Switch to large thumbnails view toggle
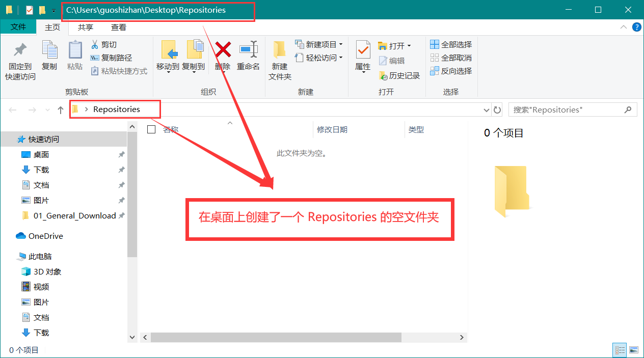644x358 pixels. (634, 350)
